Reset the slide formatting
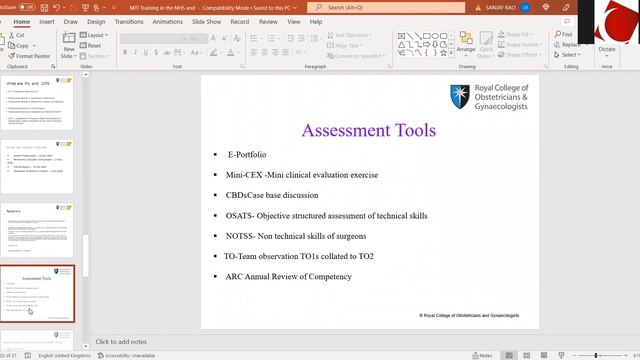The width and height of the screenshot is (640, 360). coord(91,46)
